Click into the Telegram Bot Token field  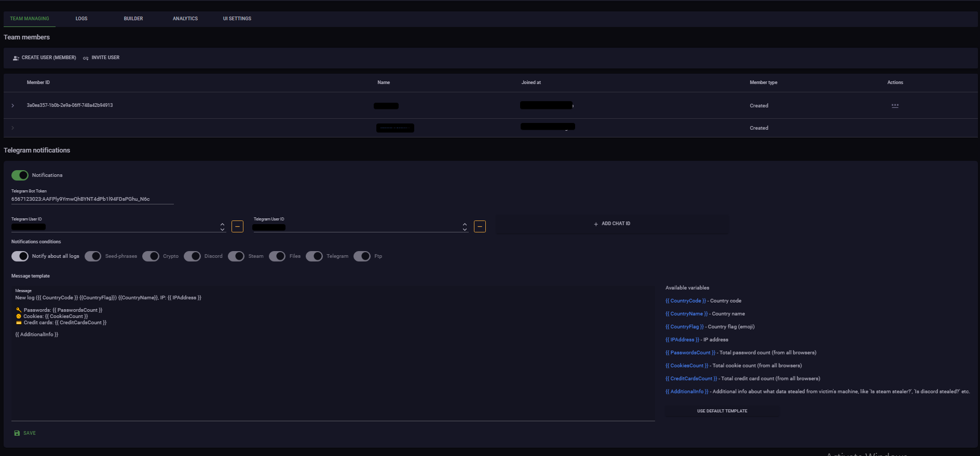point(92,199)
